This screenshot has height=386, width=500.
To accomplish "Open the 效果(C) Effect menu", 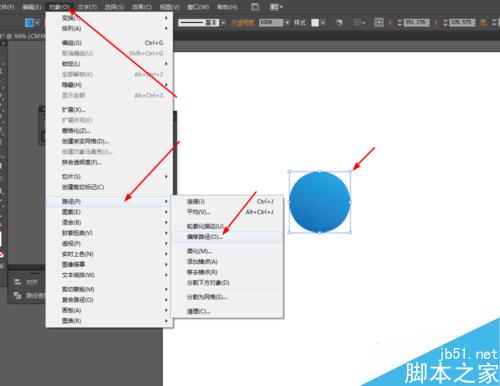I will point(142,7).
